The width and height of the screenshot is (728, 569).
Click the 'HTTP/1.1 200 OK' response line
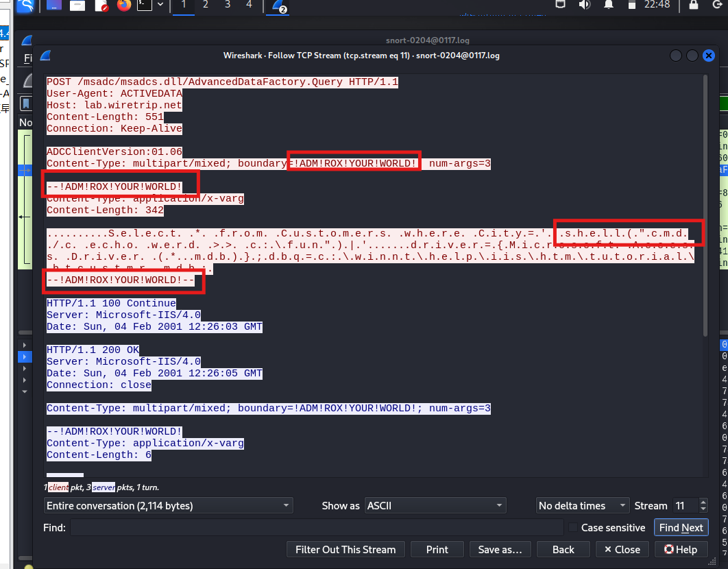tap(93, 350)
